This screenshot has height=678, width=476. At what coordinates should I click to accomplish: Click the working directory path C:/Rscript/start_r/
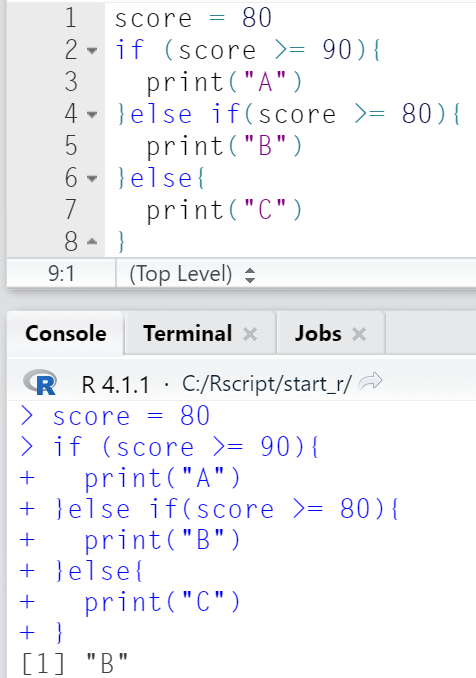click(x=266, y=384)
